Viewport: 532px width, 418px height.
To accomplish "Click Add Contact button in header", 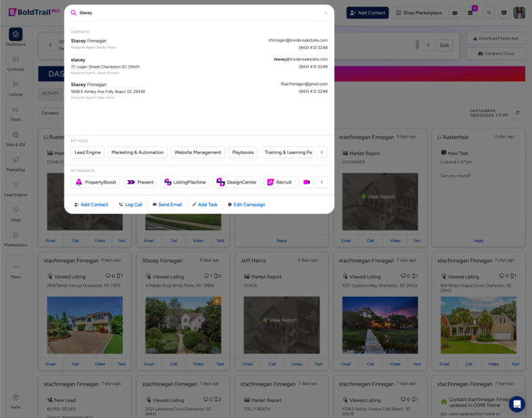I will (368, 13).
